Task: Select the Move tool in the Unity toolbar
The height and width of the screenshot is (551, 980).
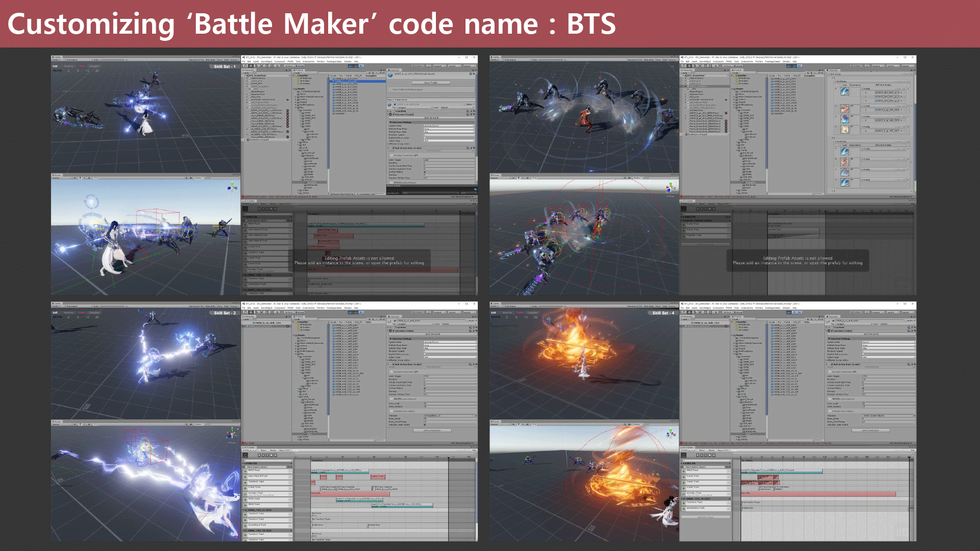Action: [251, 66]
